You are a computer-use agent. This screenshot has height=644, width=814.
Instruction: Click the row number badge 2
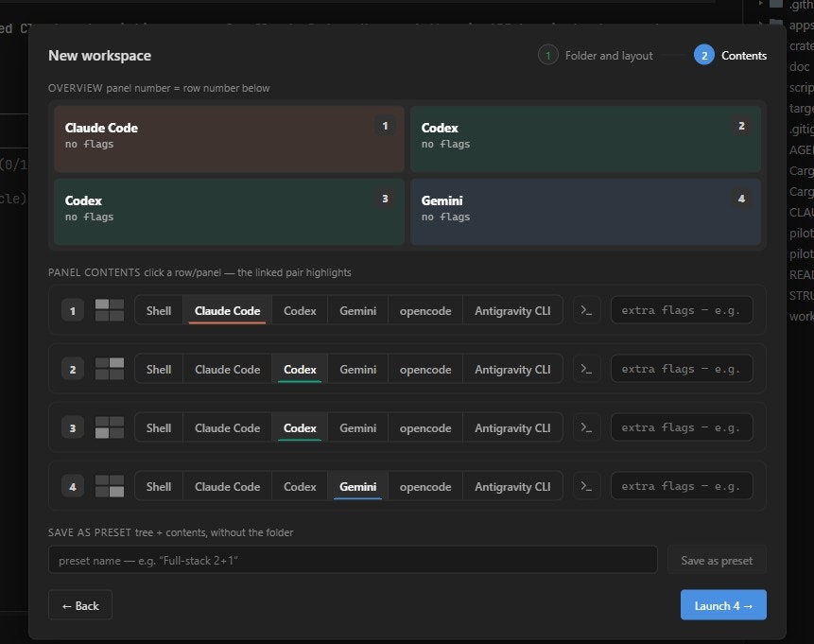coord(73,369)
